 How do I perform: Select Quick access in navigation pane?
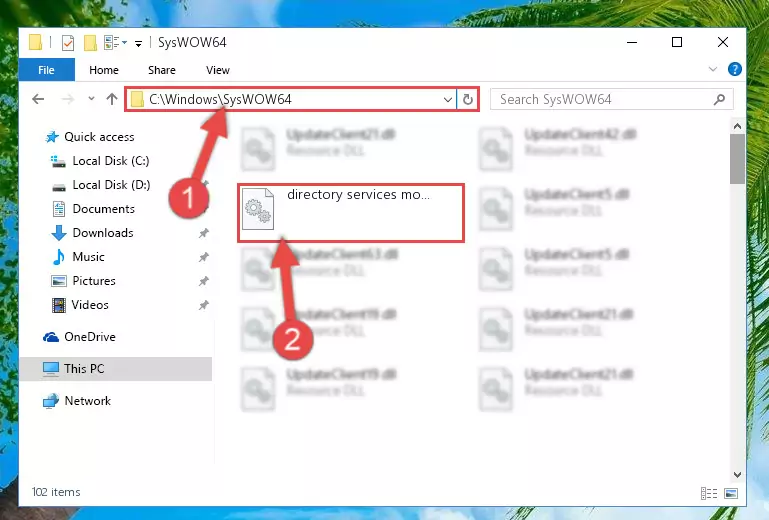point(99,137)
